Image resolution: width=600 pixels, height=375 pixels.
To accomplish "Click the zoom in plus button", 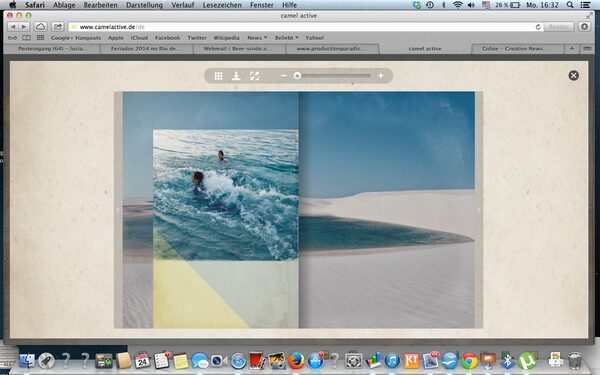I will 381,76.
